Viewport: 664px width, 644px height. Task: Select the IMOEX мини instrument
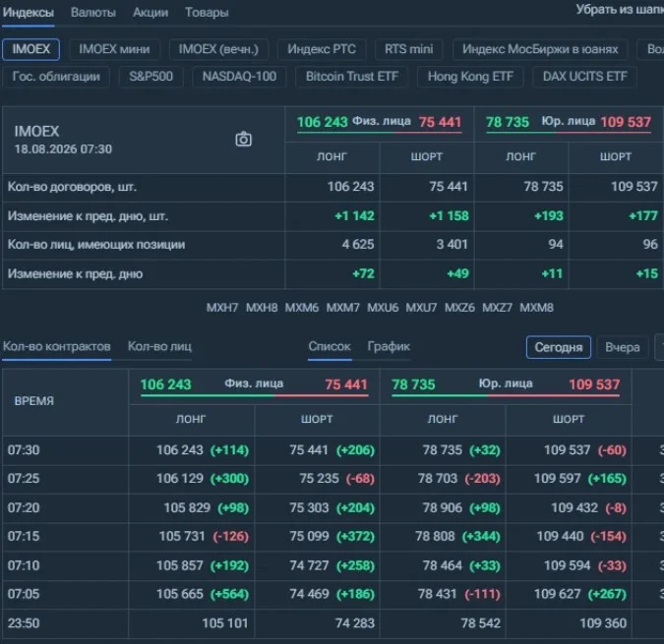point(114,49)
